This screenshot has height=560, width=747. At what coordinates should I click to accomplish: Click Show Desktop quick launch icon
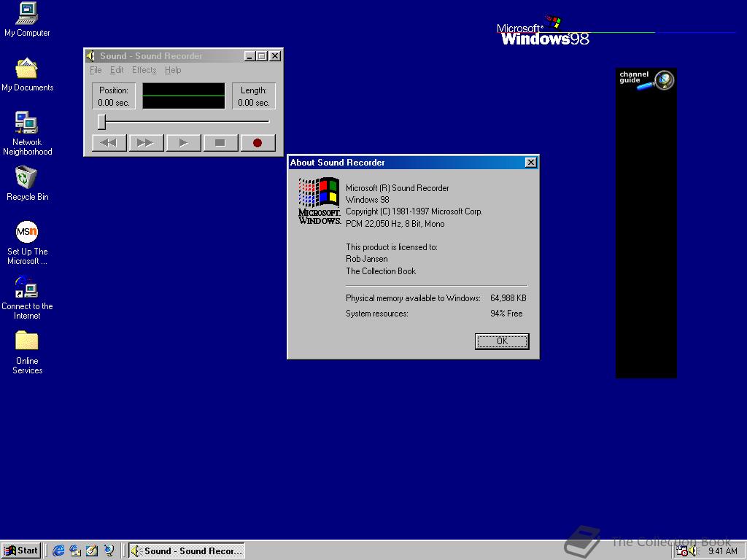click(92, 551)
